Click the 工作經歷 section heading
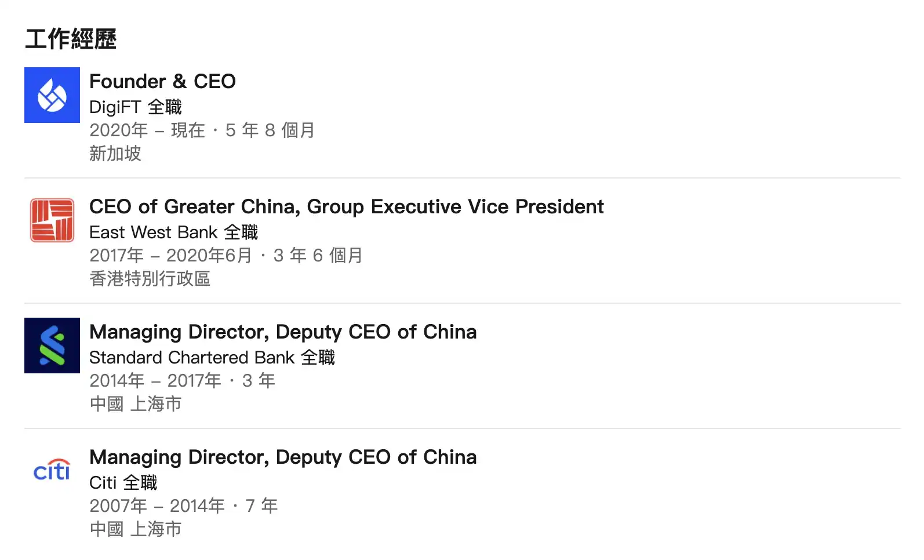924x560 pixels. [71, 39]
